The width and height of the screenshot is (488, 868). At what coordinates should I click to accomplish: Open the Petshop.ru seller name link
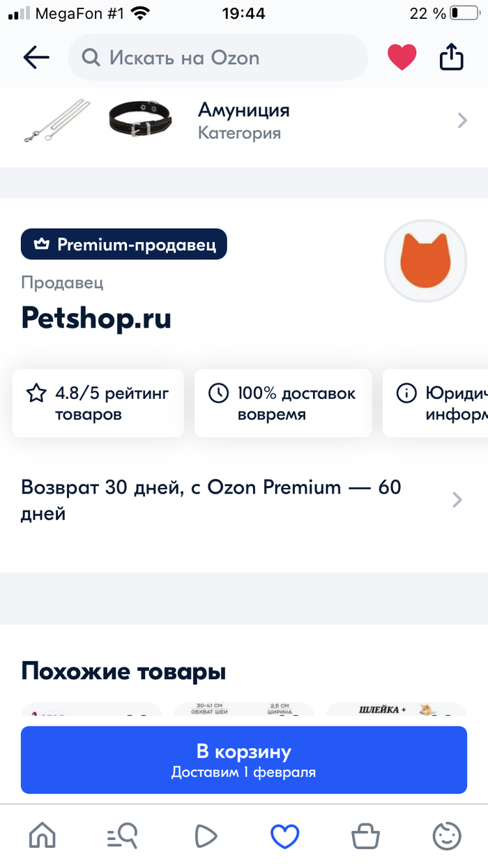[96, 318]
